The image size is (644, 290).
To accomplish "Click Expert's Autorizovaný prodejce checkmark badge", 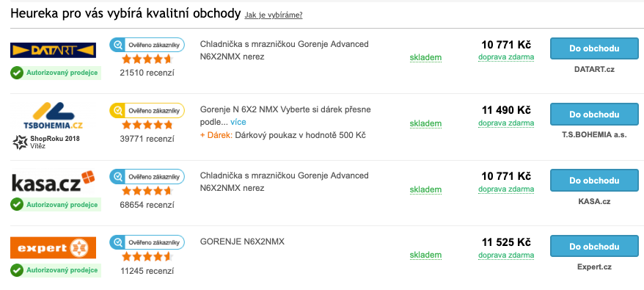I will [56, 270].
